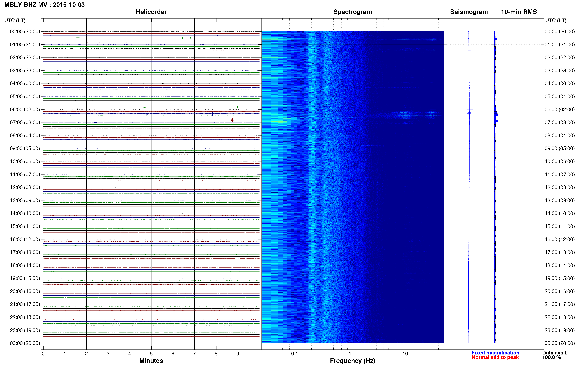Click "12:00 (08:00)" on the Helicorder time axis

25,187
